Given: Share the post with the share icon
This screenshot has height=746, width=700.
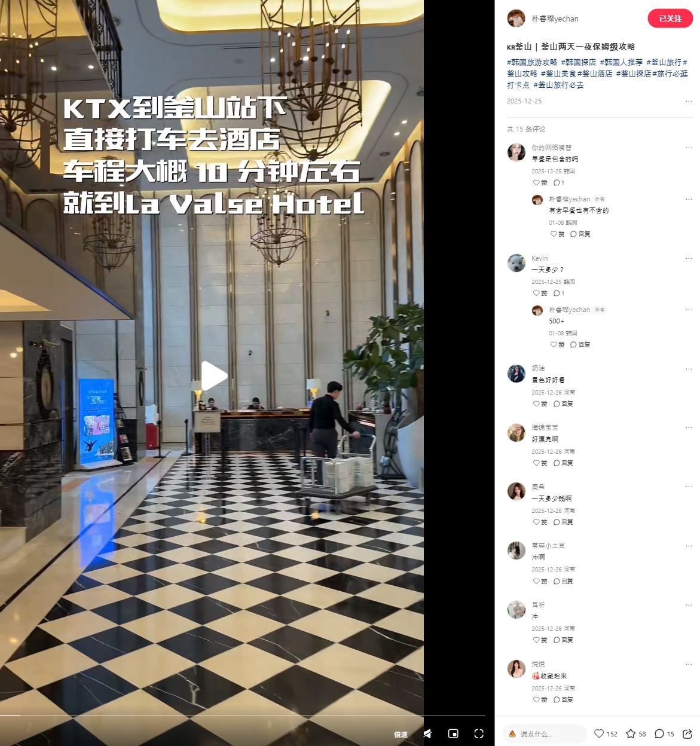Looking at the screenshot, I should [x=687, y=733].
